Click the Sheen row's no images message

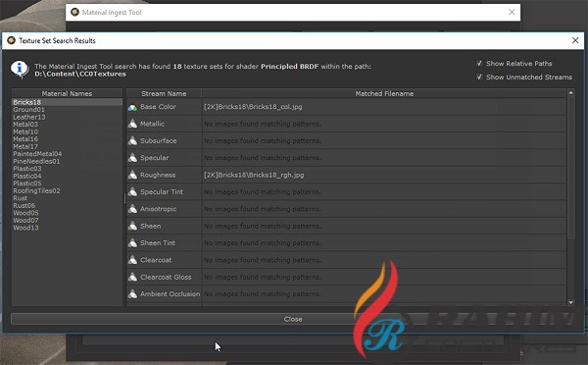coord(262,226)
